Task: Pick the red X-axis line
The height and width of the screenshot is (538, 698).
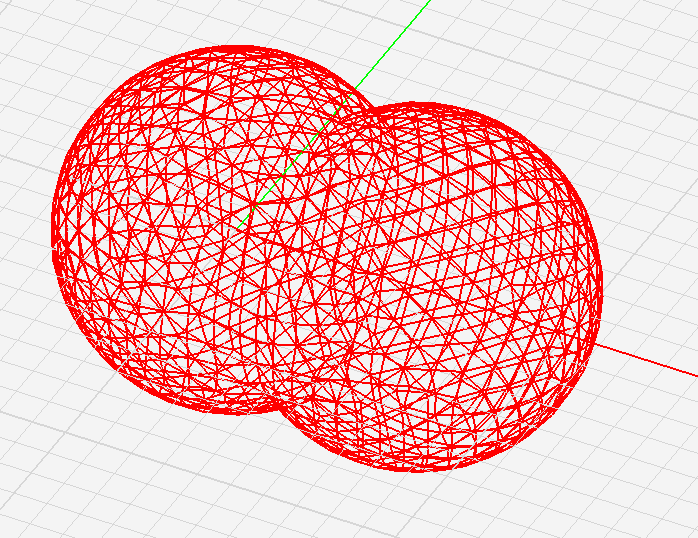Action: pos(646,360)
